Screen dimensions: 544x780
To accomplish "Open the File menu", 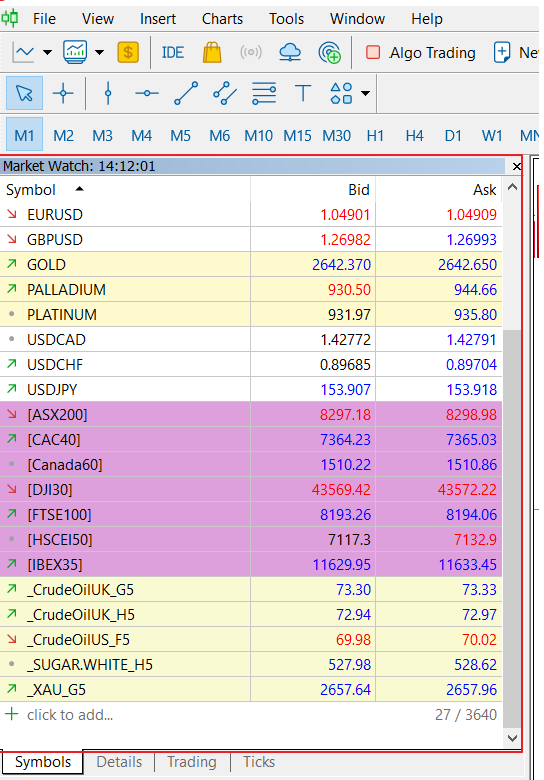I will click(44, 19).
